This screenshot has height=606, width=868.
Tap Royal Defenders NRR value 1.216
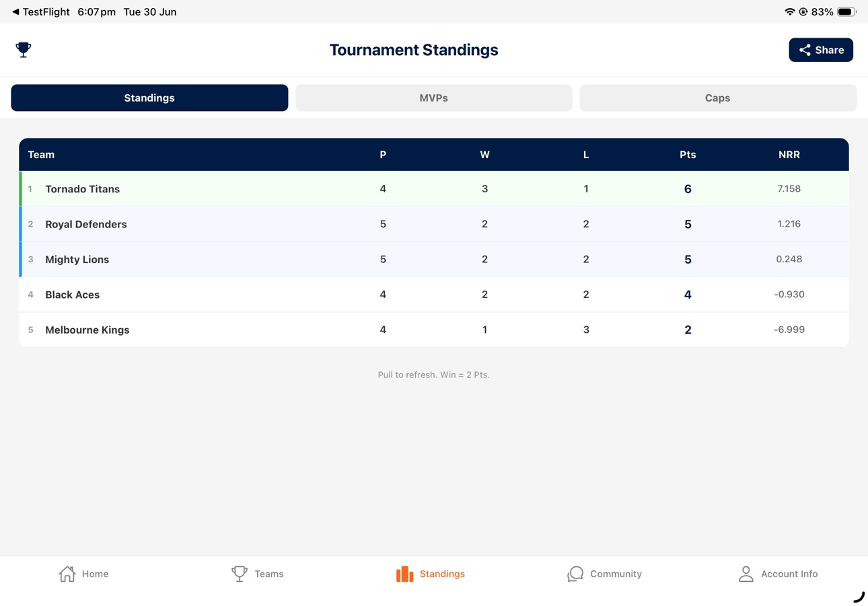789,224
